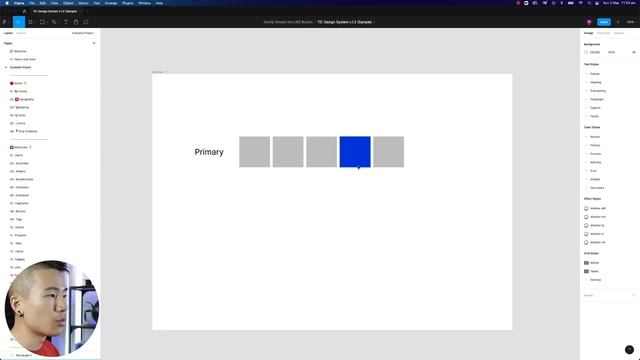Select the Tablet grid style icon
The height and width of the screenshot is (360, 640).
pos(586,271)
